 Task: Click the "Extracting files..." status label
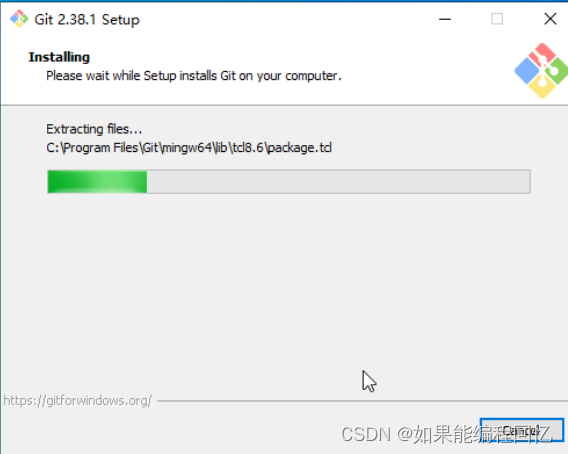tap(94, 129)
